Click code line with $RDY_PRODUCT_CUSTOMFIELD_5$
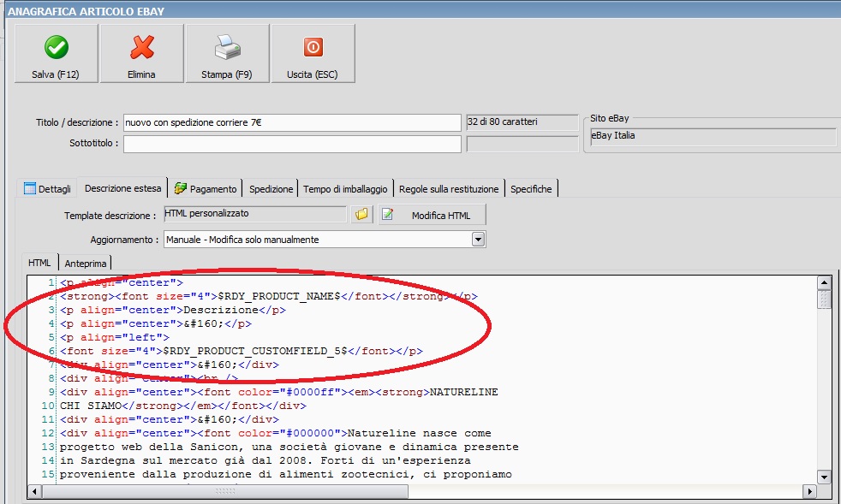 click(242, 351)
